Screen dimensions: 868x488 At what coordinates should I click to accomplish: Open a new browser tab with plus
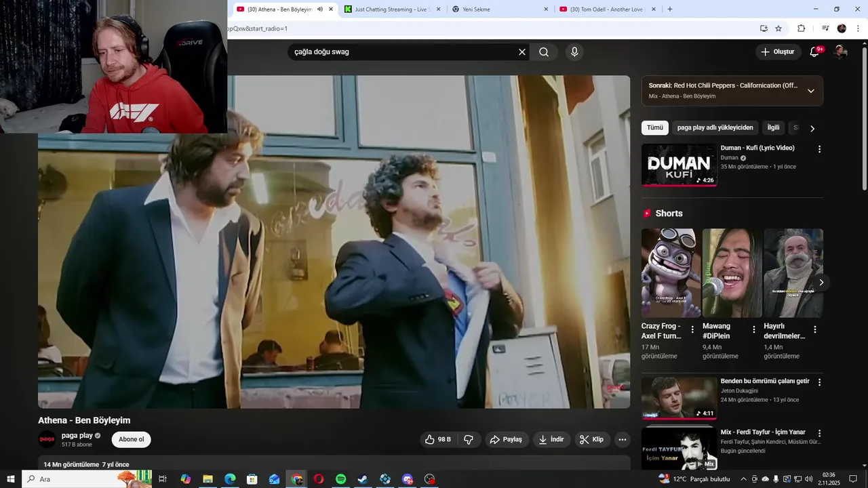[x=670, y=9]
